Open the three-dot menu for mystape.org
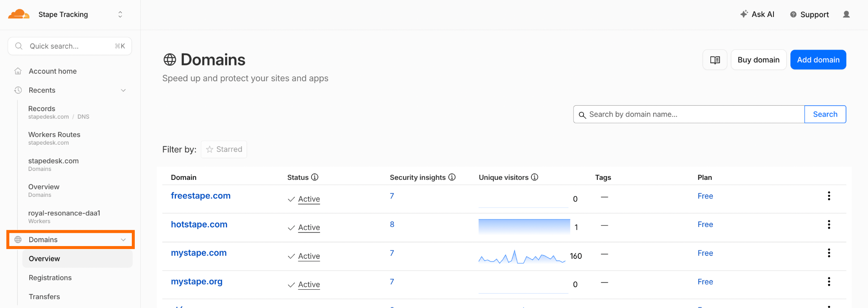The height and width of the screenshot is (308, 868). coord(829,282)
